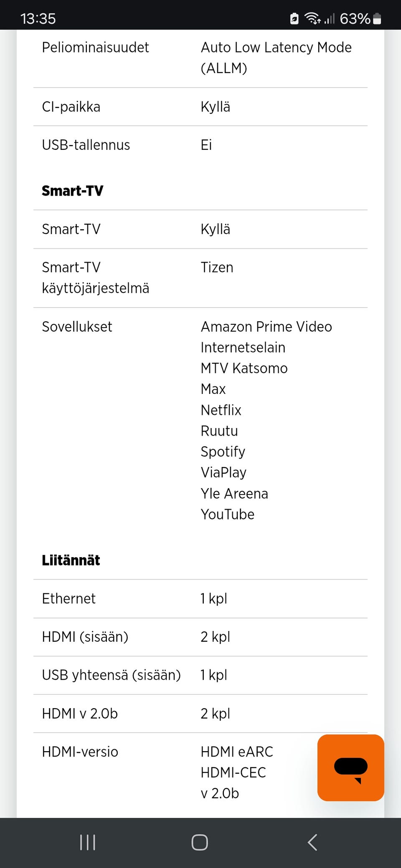Tap Netflix in the Sovellukset list
The width and height of the screenshot is (401, 868).
coord(221,410)
